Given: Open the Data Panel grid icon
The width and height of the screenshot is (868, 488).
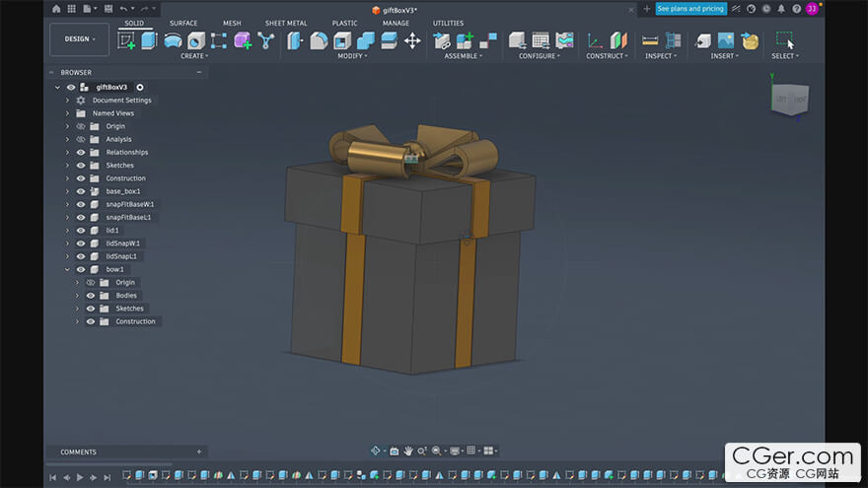Looking at the screenshot, I should coord(71,8).
